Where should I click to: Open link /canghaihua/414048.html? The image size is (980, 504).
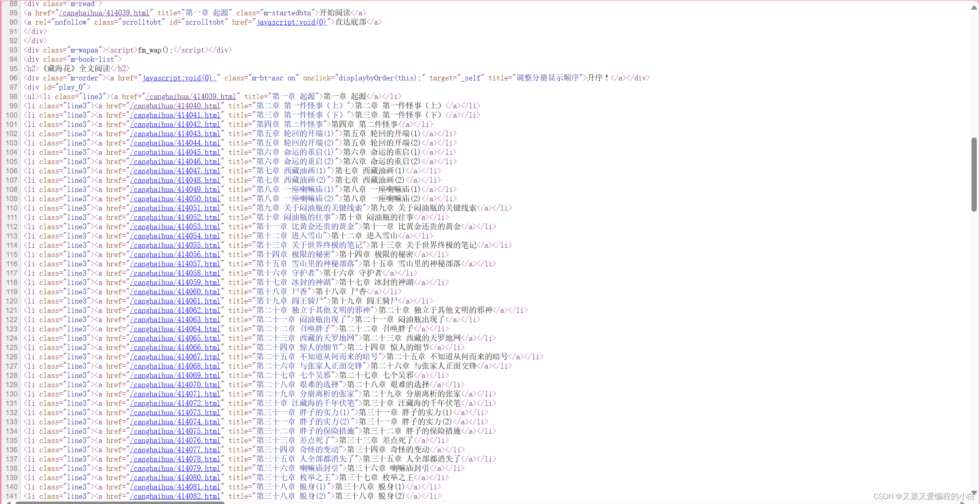click(175, 180)
